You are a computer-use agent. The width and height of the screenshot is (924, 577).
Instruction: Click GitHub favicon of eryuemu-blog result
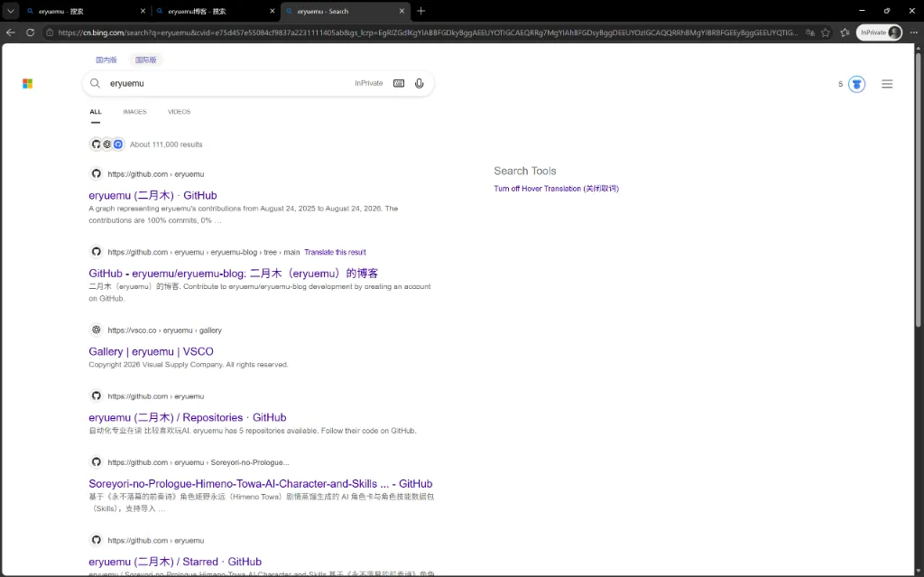[x=96, y=251]
